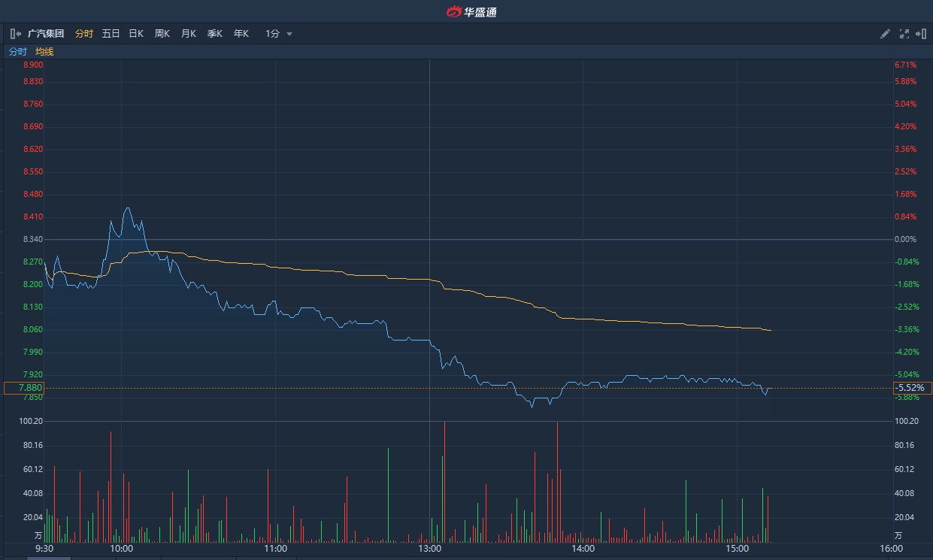Image resolution: width=933 pixels, height=560 pixels.
Task: Switch to 五日 chart tab
Action: (111, 34)
